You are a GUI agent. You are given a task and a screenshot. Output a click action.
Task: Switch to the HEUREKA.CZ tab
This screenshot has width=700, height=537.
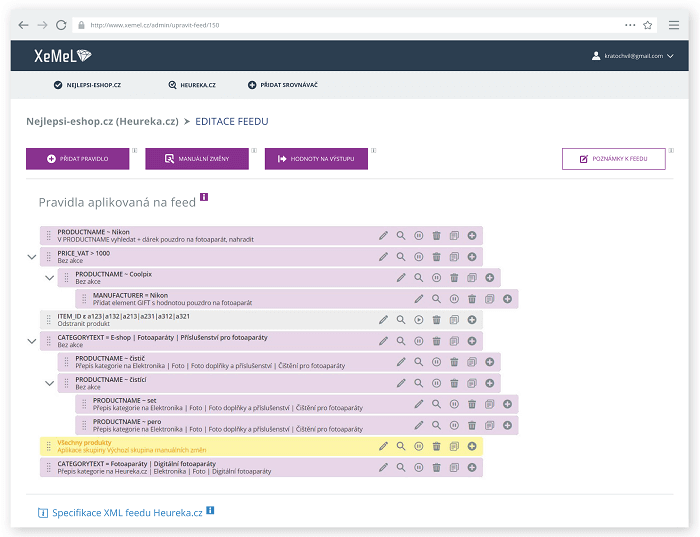coord(192,85)
